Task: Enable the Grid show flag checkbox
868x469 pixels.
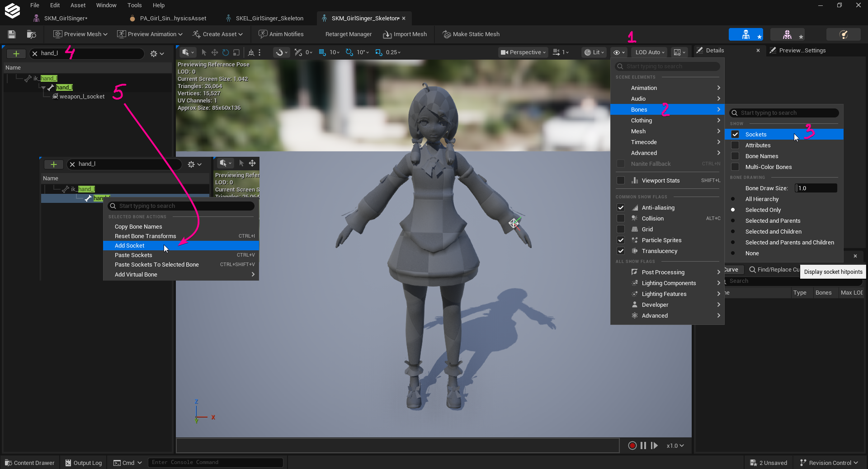Action: pos(621,229)
